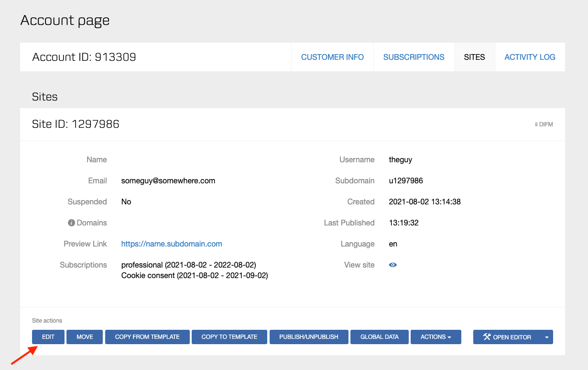Go to the Activity Log tab
The height and width of the screenshot is (370, 588).
click(530, 57)
